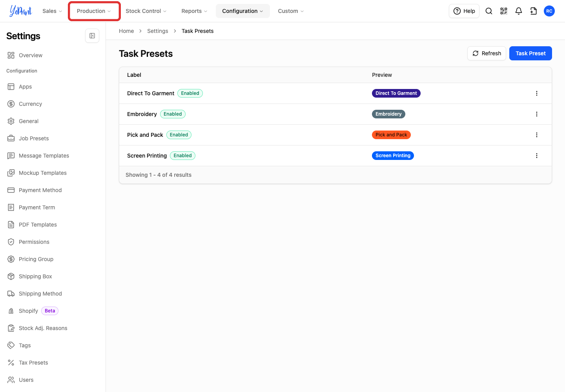Click the YoPrint logo

[21, 11]
